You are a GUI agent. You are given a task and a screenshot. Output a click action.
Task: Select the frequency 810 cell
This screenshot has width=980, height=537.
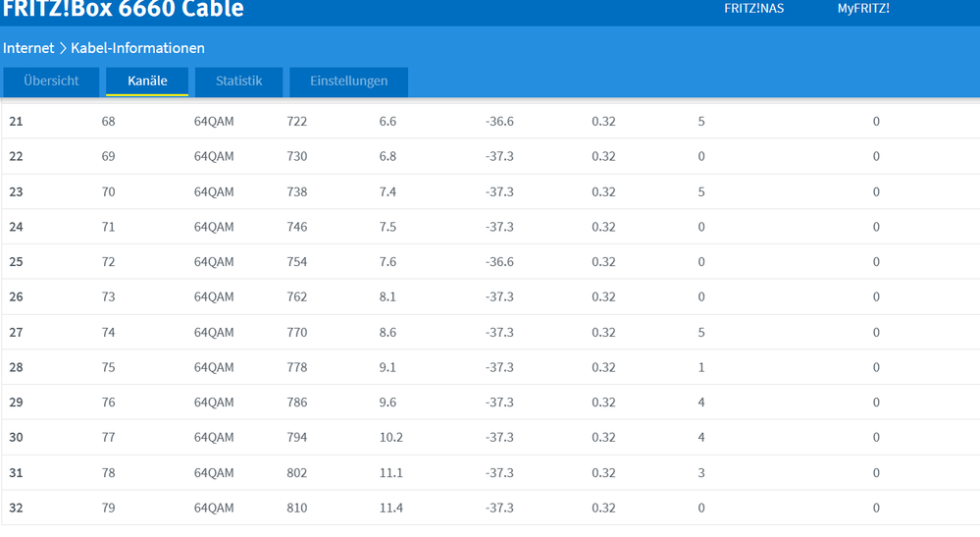coord(296,509)
